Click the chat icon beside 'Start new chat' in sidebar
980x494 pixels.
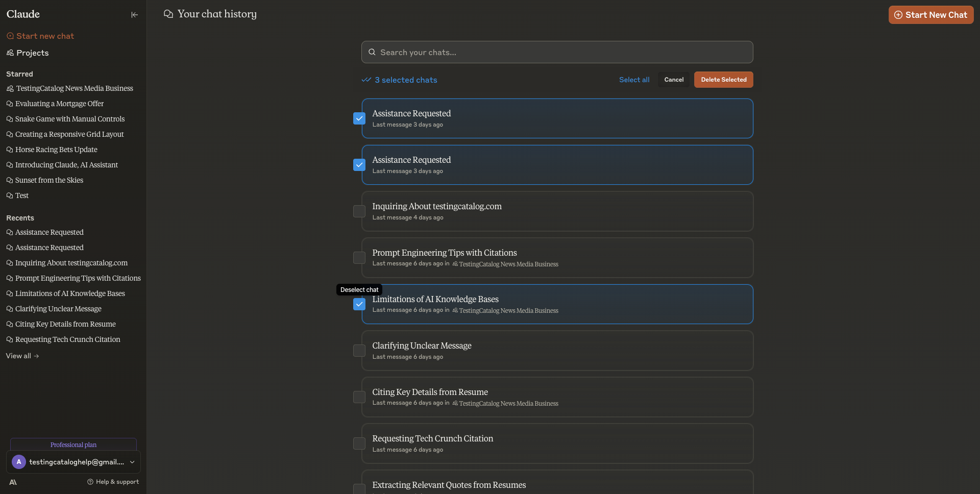(x=10, y=36)
